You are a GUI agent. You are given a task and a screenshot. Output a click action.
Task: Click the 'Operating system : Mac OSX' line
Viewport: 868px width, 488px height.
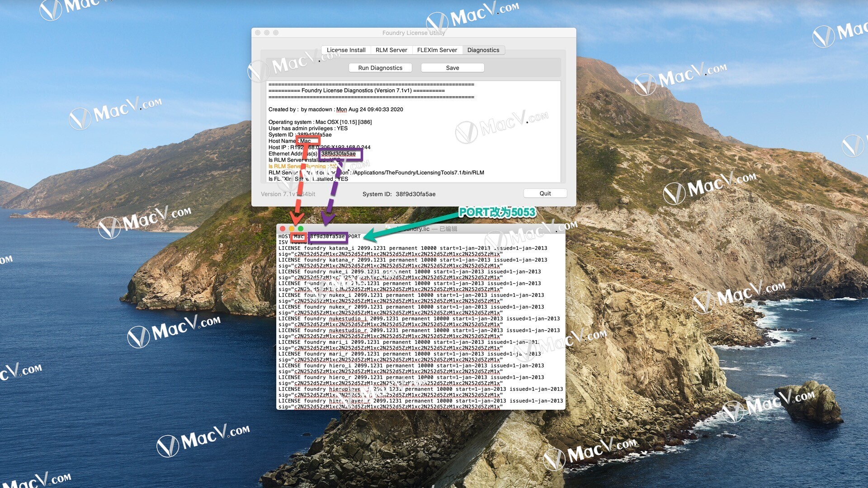click(320, 122)
